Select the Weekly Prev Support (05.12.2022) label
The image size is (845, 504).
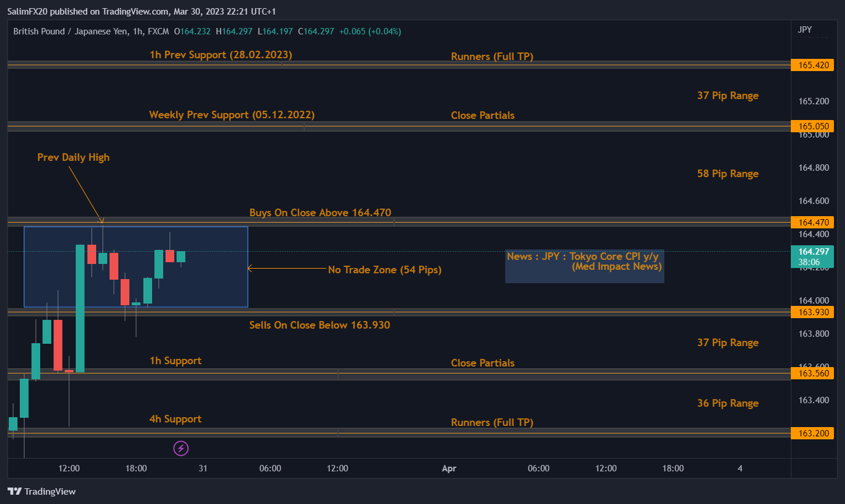click(231, 115)
